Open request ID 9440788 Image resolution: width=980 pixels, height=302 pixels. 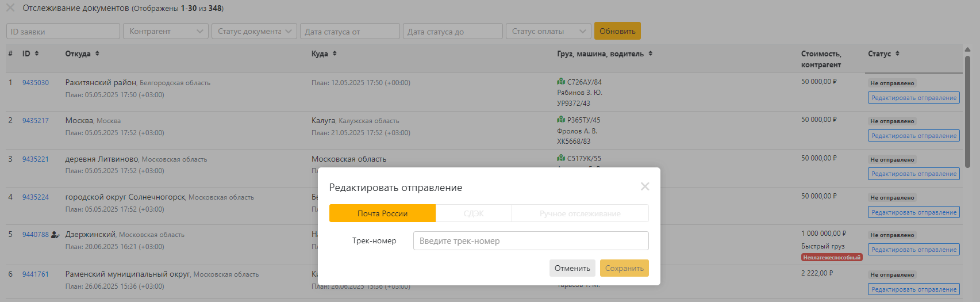(x=36, y=235)
